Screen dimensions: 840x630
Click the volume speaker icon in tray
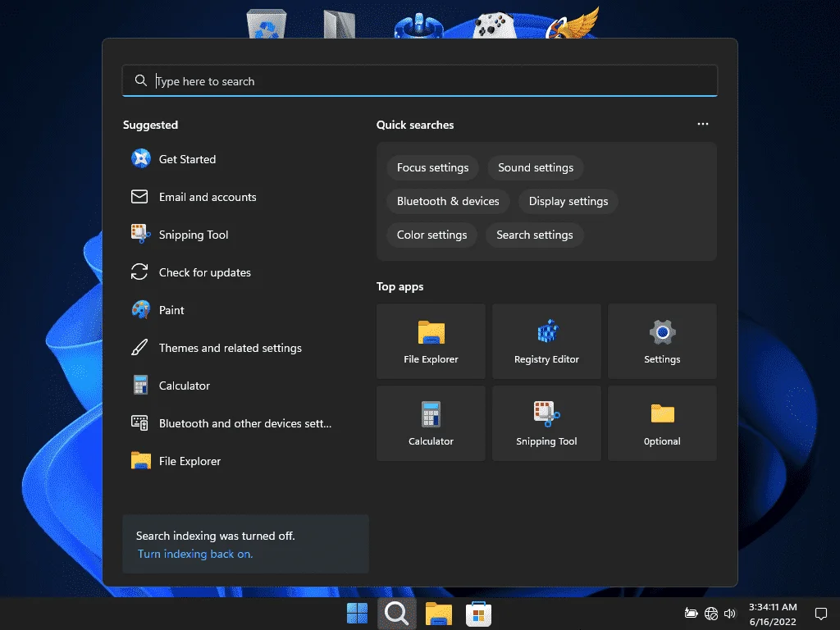729,614
